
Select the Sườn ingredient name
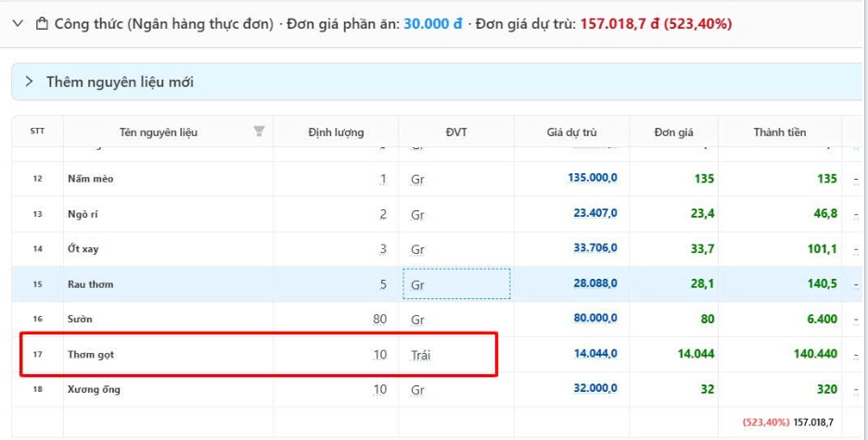[80, 319]
